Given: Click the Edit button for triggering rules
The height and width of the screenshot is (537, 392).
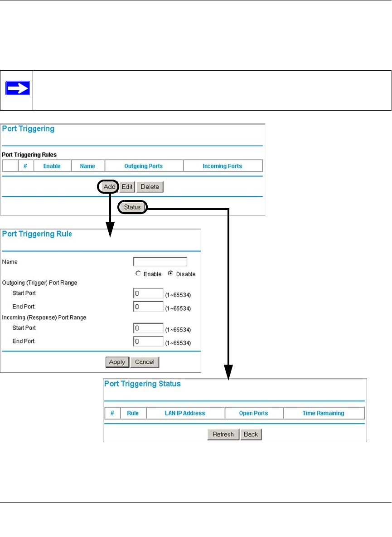Looking at the screenshot, I should 127,187.
